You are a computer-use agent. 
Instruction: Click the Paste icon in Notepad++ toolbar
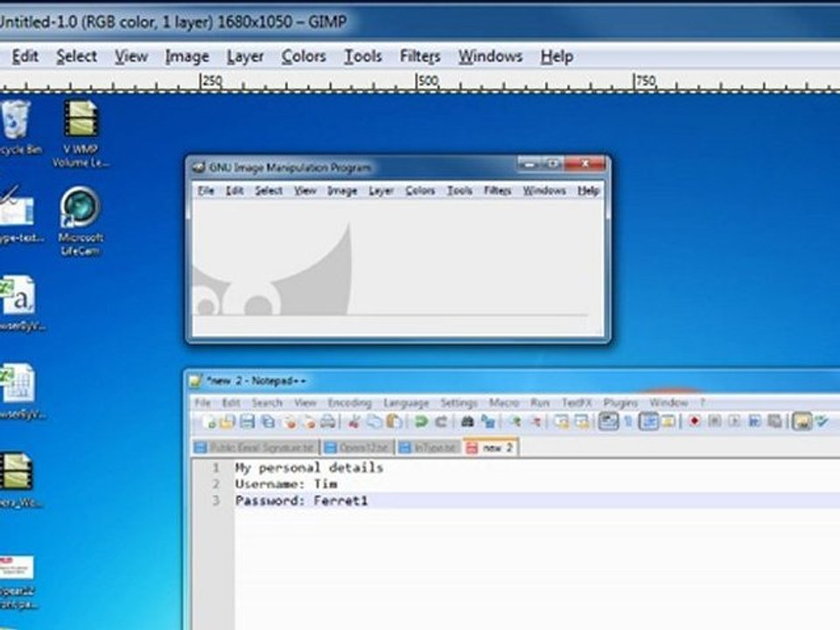pyautogui.click(x=395, y=422)
